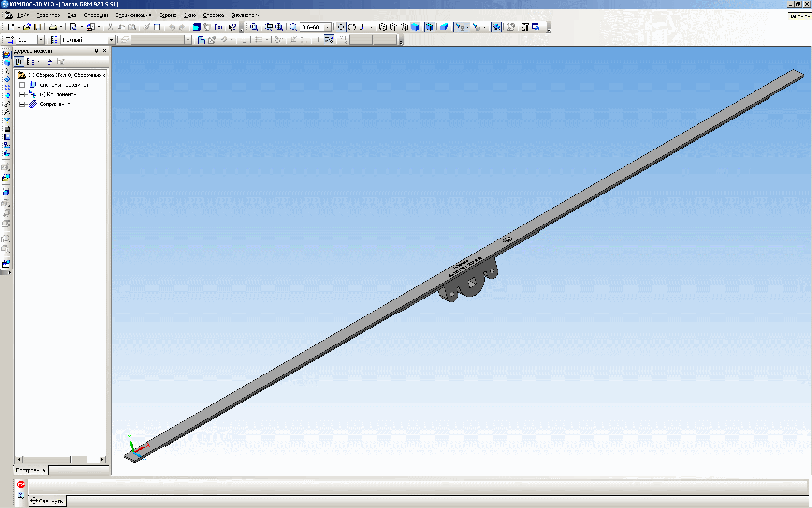Toggle shaded with edges display mode
Image resolution: width=812 pixels, height=508 pixels.
point(429,27)
